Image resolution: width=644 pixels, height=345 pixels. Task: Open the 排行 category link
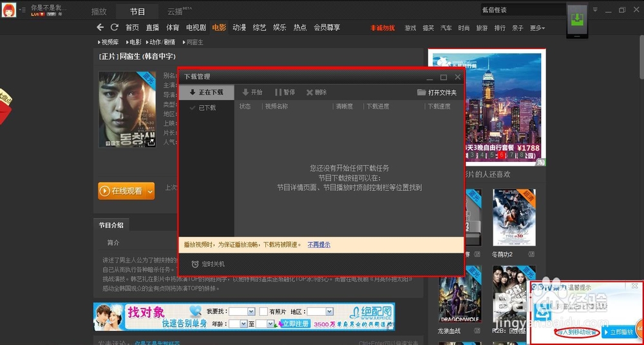pyautogui.click(x=500, y=28)
